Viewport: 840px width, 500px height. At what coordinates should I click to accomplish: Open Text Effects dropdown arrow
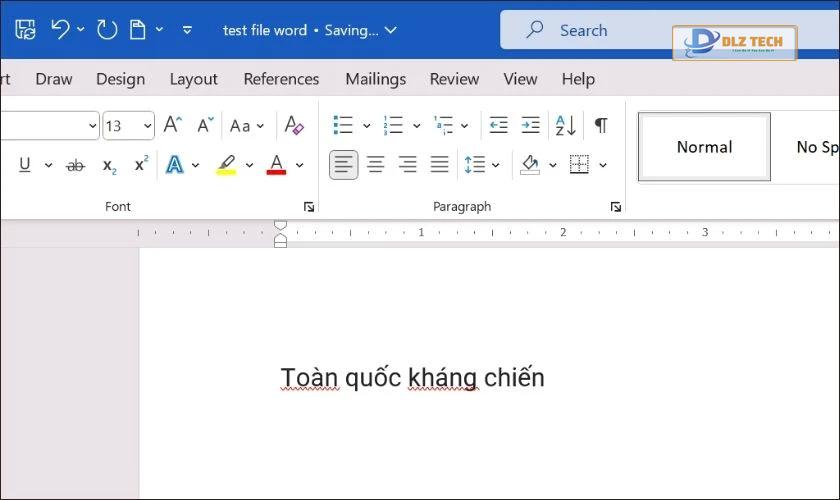coord(195,165)
